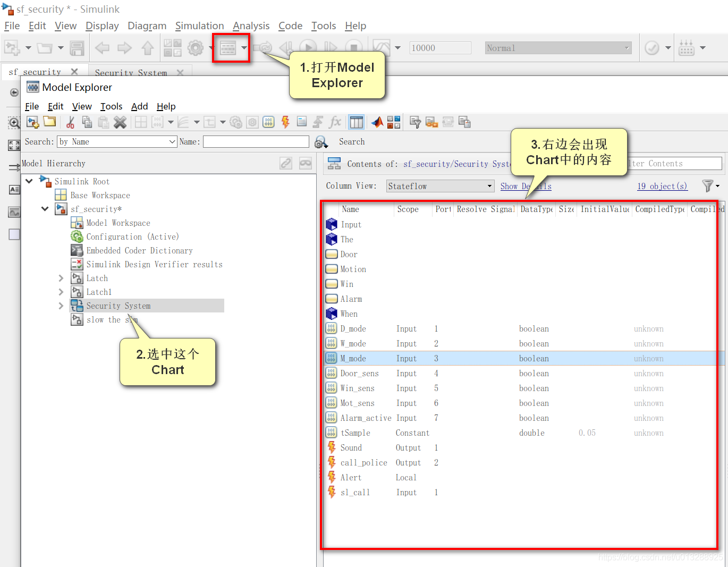Select Configuration (Active) tree item
The height and width of the screenshot is (567, 728).
click(133, 236)
